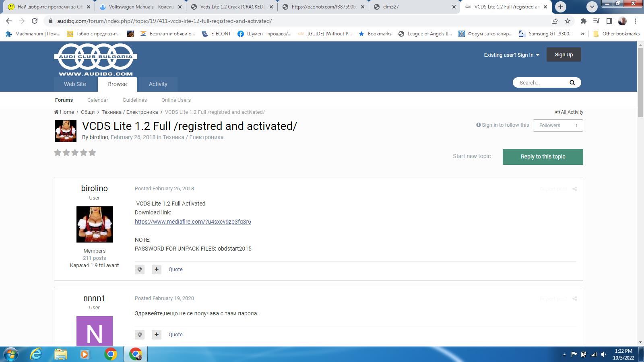Expand the Existing user Sign In dropdown
Screen dimensions: 644x362
[x=511, y=55]
